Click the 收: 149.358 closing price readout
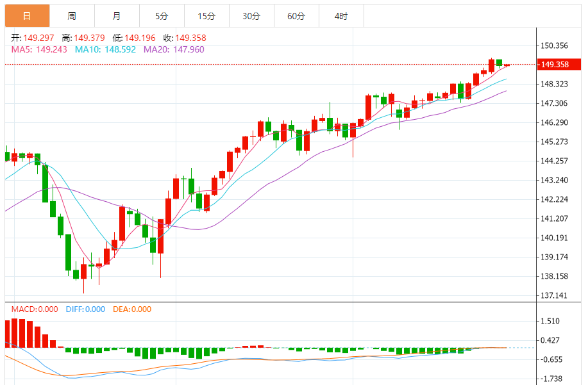Screen dimensions: 588x385 click(185, 38)
